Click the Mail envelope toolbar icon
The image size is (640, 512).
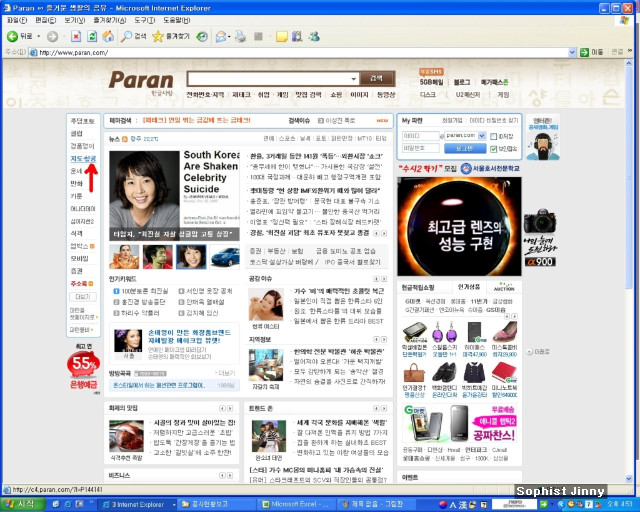[x=221, y=37]
